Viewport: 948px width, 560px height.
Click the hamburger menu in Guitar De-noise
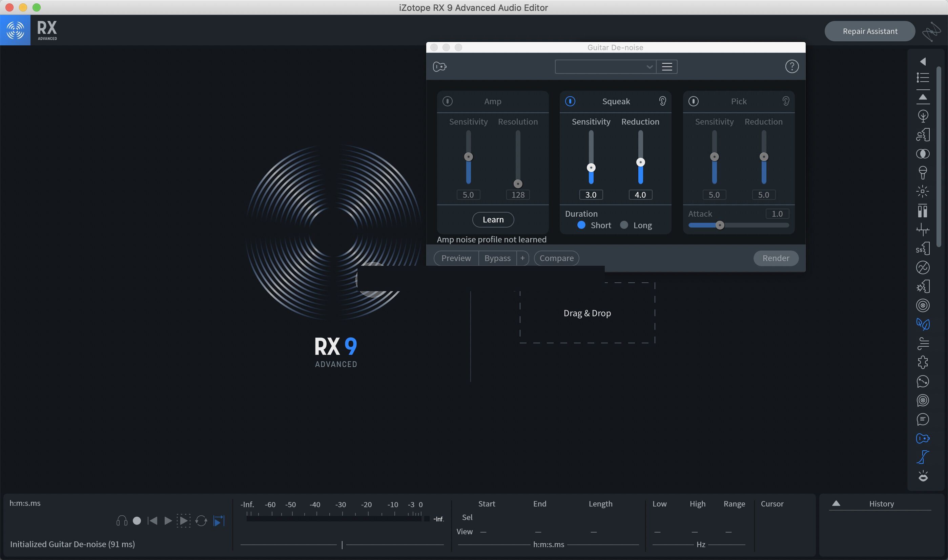[x=667, y=66]
